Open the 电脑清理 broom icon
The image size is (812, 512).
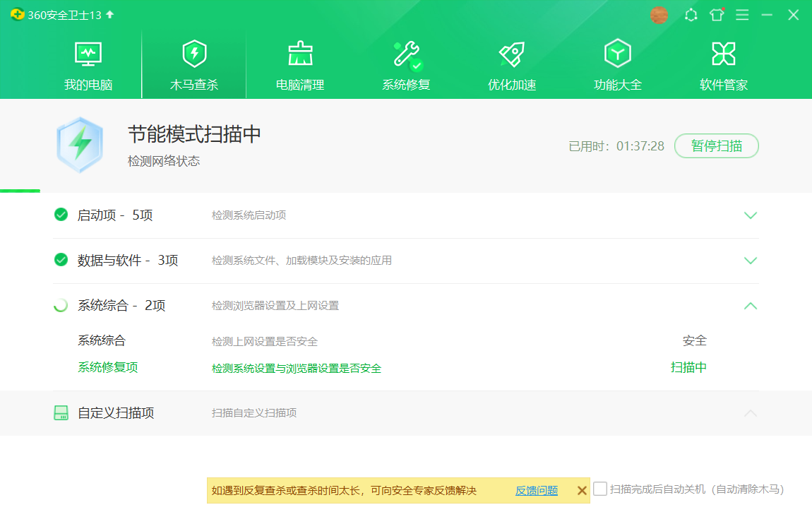point(300,54)
